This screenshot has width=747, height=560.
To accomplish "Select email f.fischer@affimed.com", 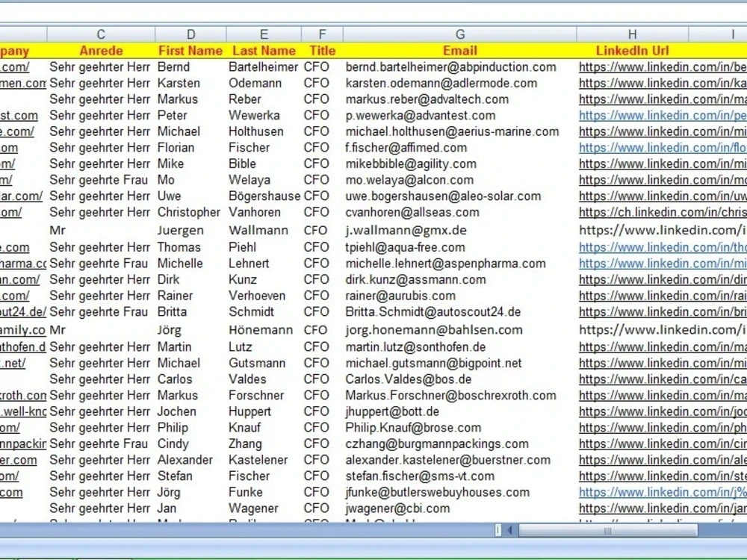I will [x=406, y=148].
